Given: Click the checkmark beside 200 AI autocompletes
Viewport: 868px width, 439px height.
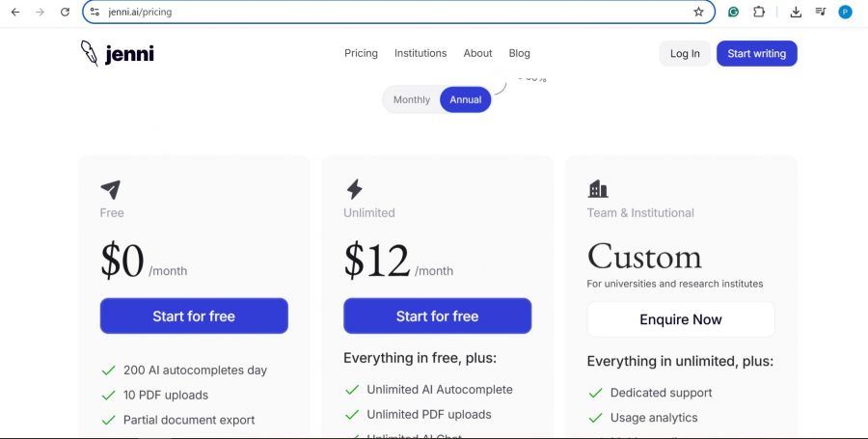Looking at the screenshot, I should 108,370.
